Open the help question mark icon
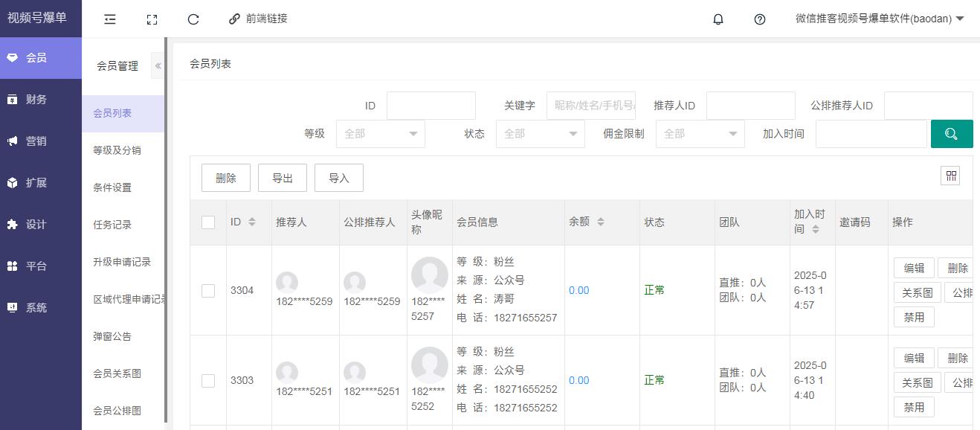Viewport: 980px width, 430px height. (x=759, y=19)
